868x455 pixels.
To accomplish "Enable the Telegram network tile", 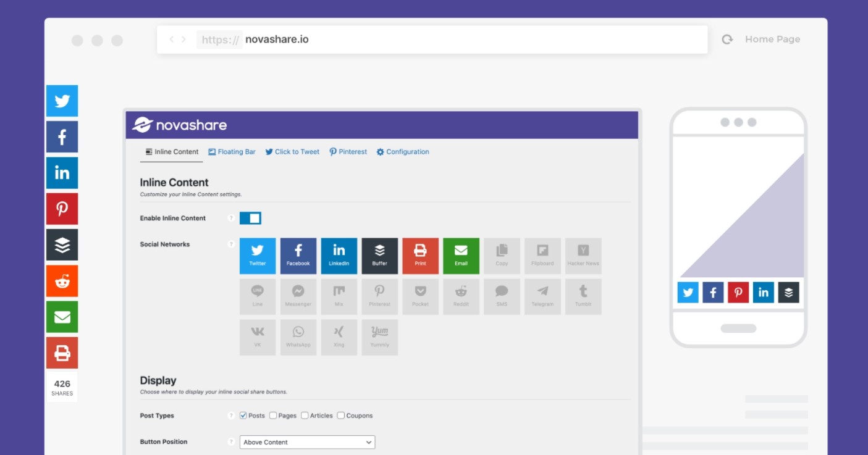I will [x=542, y=296].
